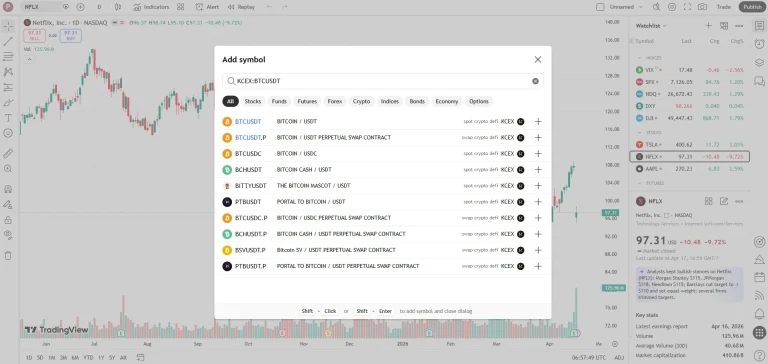Start bar Replay mode
Screen dimensions: 768x364
pyautogui.click(x=241, y=7)
